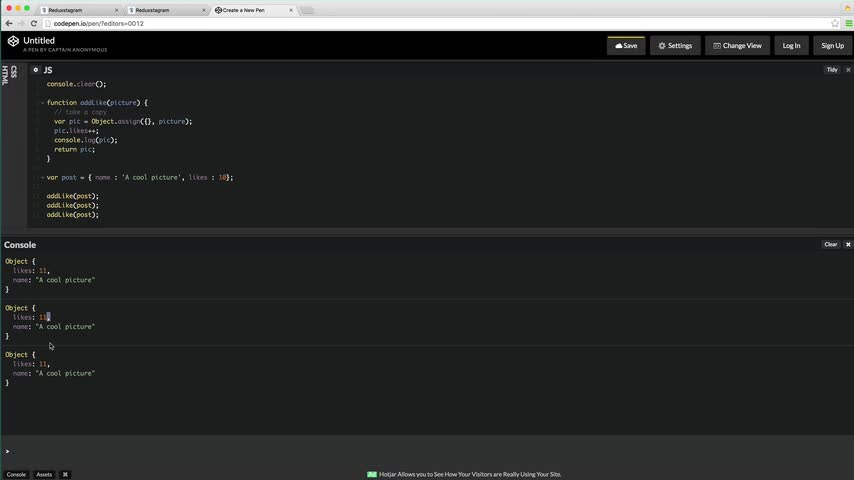Close the JS editor panel
This screenshot has height=480, width=854.
[x=848, y=70]
